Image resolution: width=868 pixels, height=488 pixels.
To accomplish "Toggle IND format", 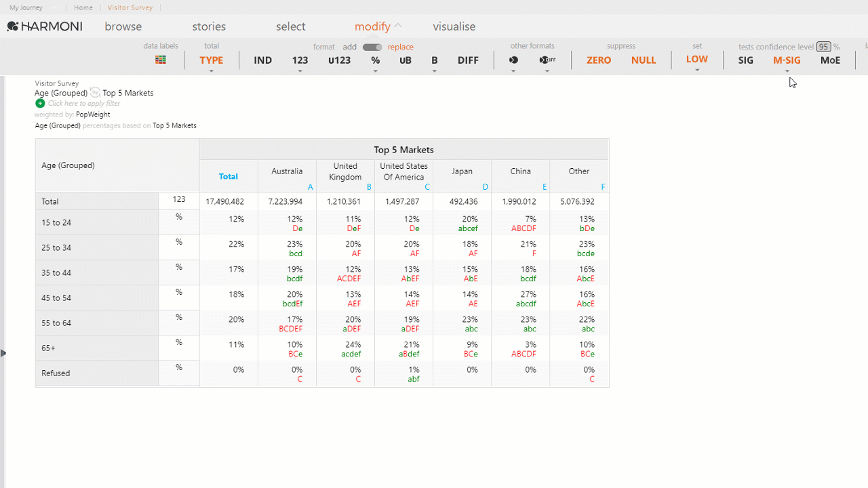I will point(262,60).
